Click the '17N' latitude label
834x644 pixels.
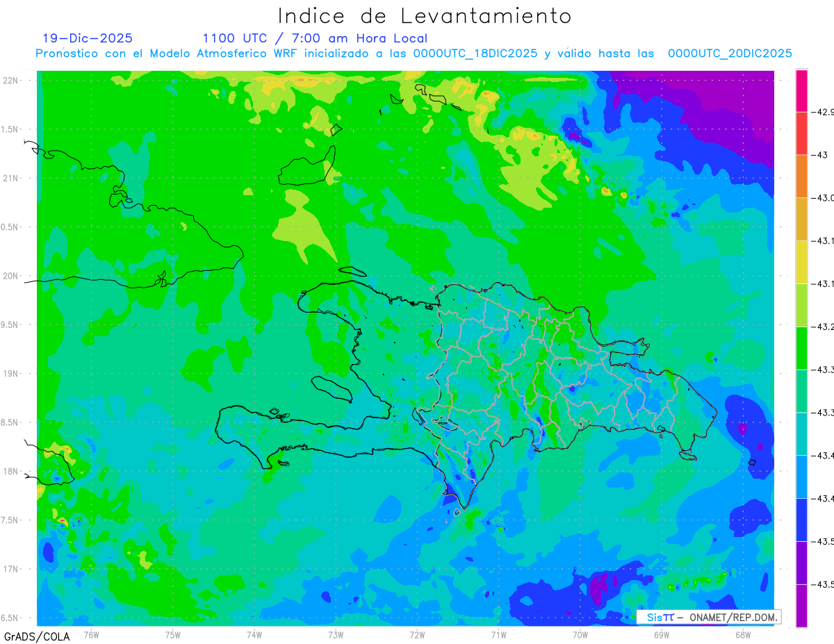click(x=12, y=569)
